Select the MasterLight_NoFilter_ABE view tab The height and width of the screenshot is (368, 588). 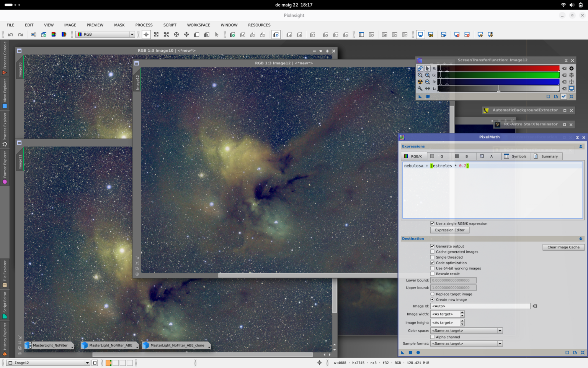tap(109, 345)
